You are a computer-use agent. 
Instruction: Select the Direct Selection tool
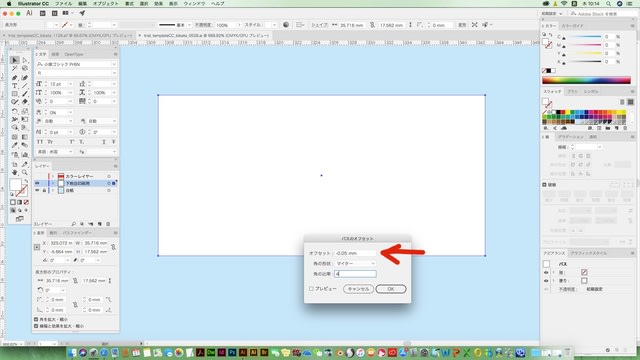coord(25,60)
